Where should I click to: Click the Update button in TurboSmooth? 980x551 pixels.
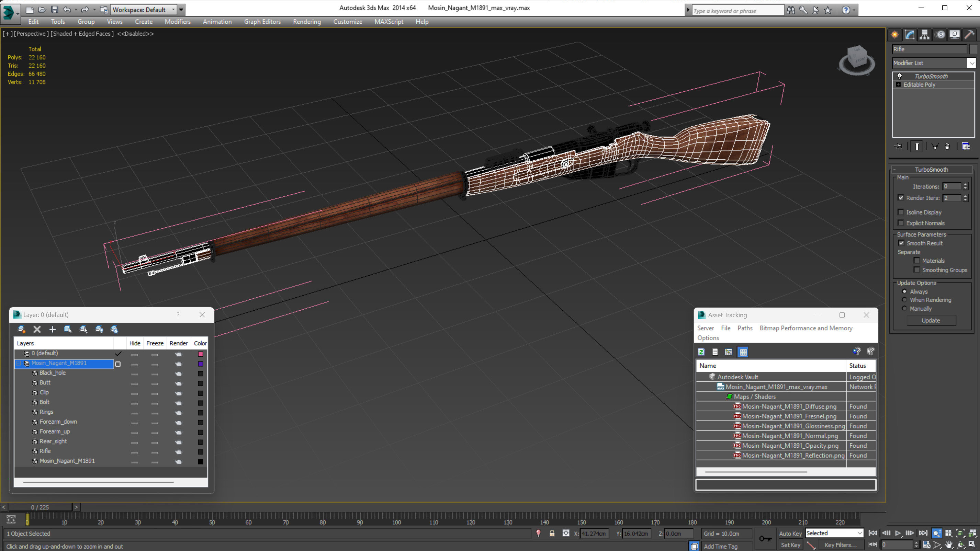(x=931, y=320)
